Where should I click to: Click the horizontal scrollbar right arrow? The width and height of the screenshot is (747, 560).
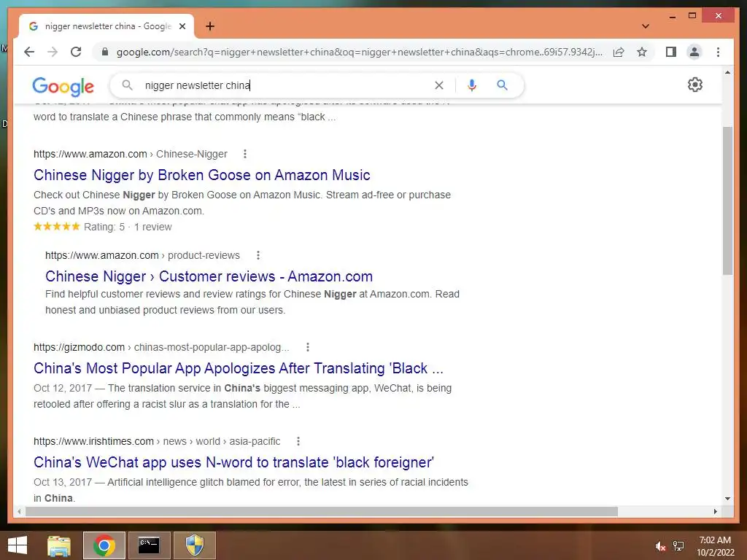click(715, 511)
